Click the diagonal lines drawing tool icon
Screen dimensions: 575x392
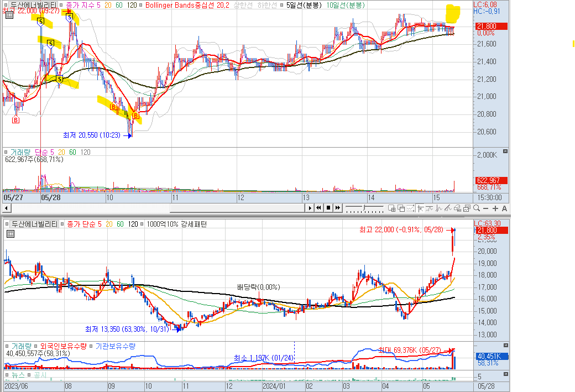click(448, 208)
